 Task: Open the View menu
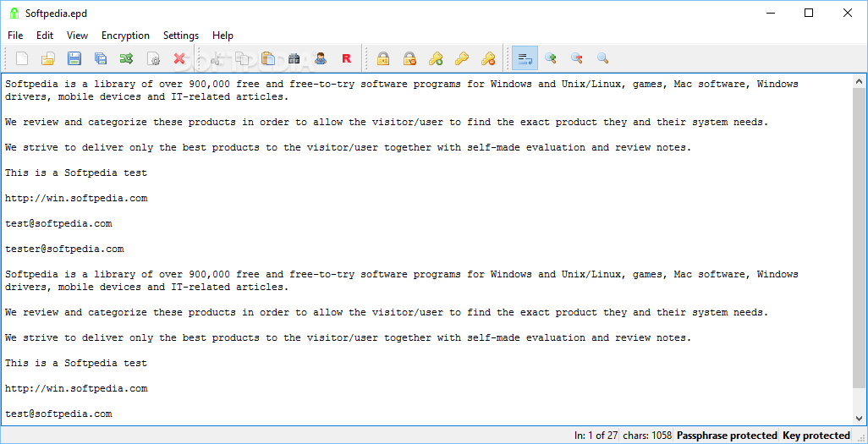coord(78,36)
